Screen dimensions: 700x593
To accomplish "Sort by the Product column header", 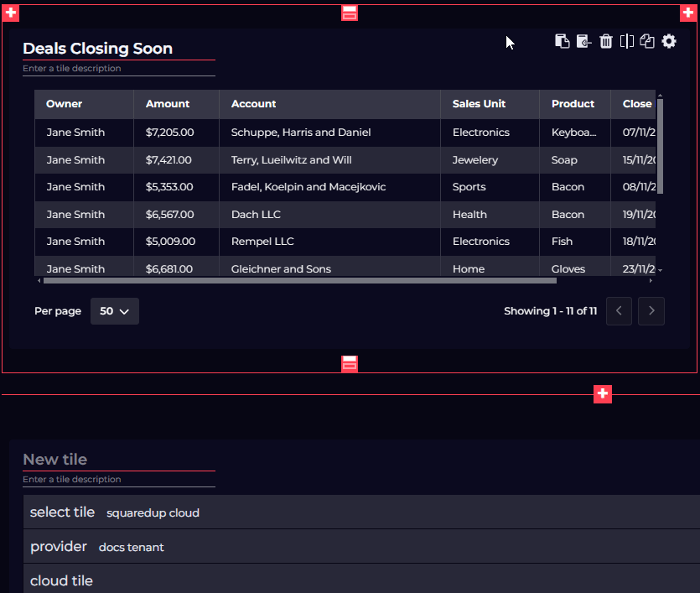I will click(x=575, y=104).
